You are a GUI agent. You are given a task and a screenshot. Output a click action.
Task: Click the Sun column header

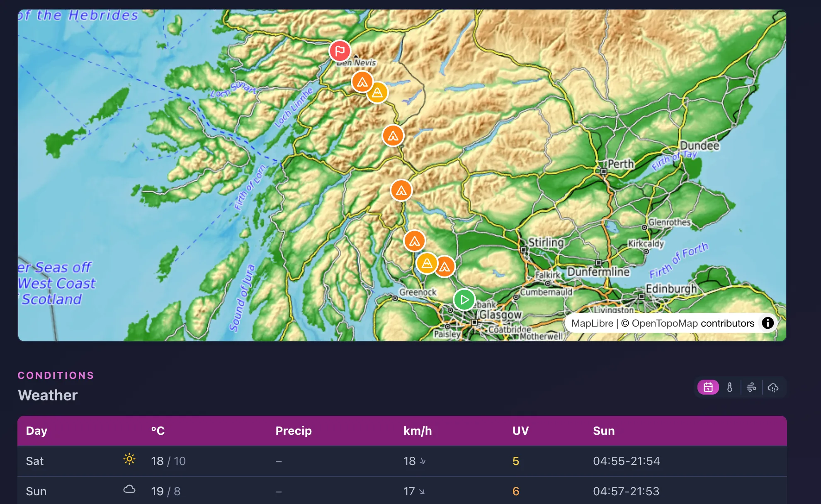[x=604, y=431]
